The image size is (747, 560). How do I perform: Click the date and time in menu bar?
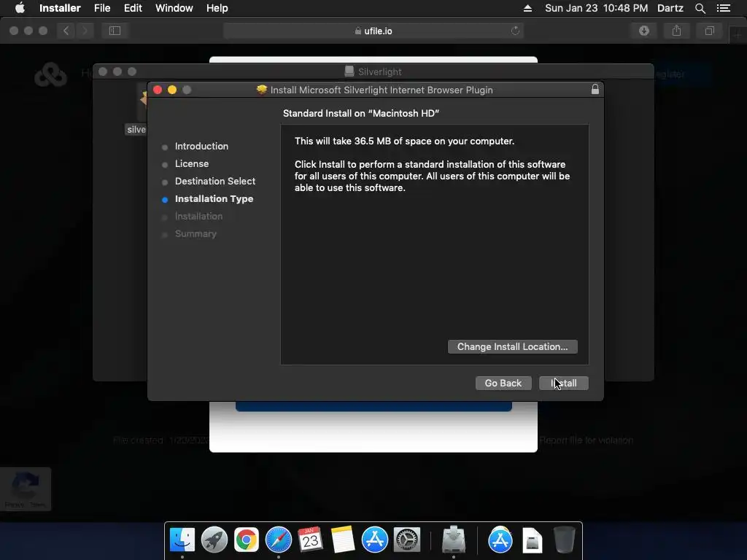(596, 8)
